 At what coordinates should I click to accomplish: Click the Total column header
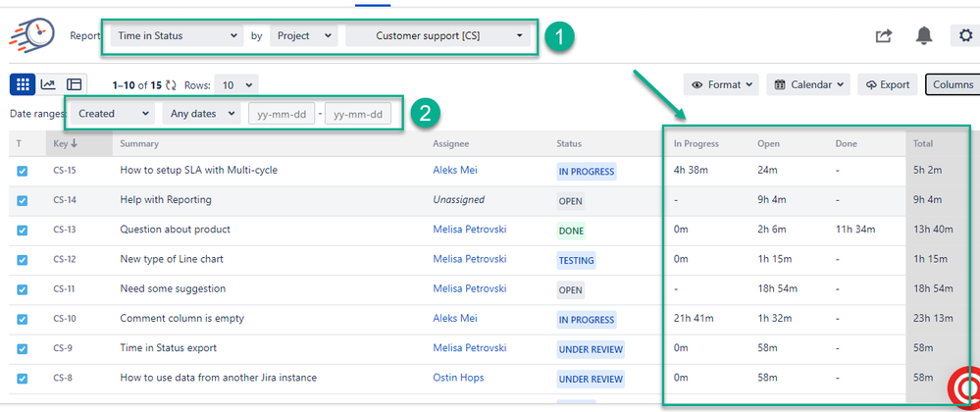tap(923, 144)
